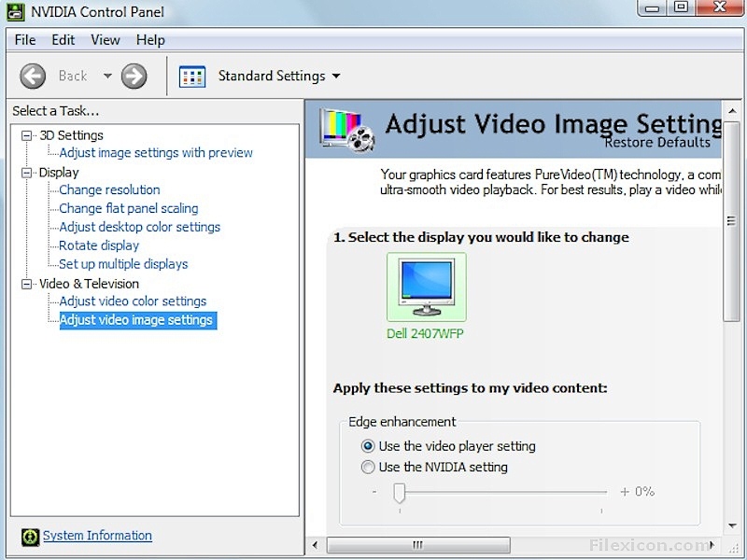Select Use the video player setting

(x=369, y=446)
